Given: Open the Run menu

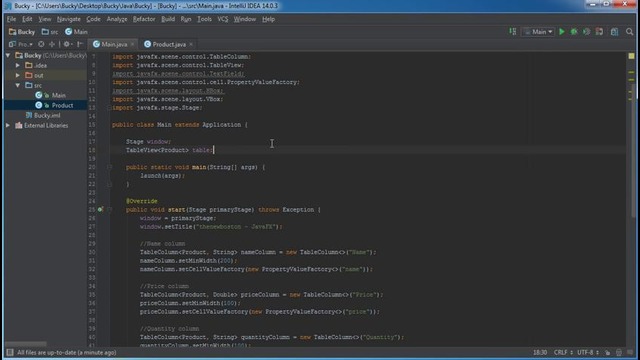Looking at the screenshot, I should [186, 19].
